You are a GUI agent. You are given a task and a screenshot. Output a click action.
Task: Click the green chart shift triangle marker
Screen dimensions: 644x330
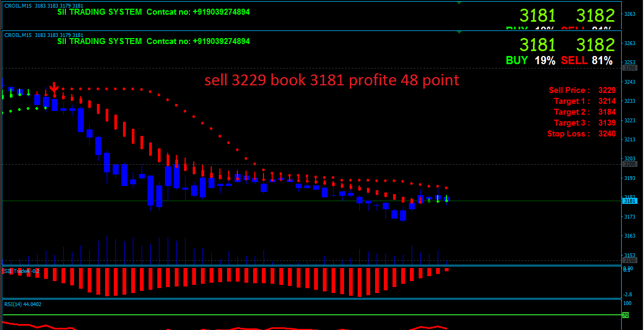pyautogui.click(x=459, y=33)
